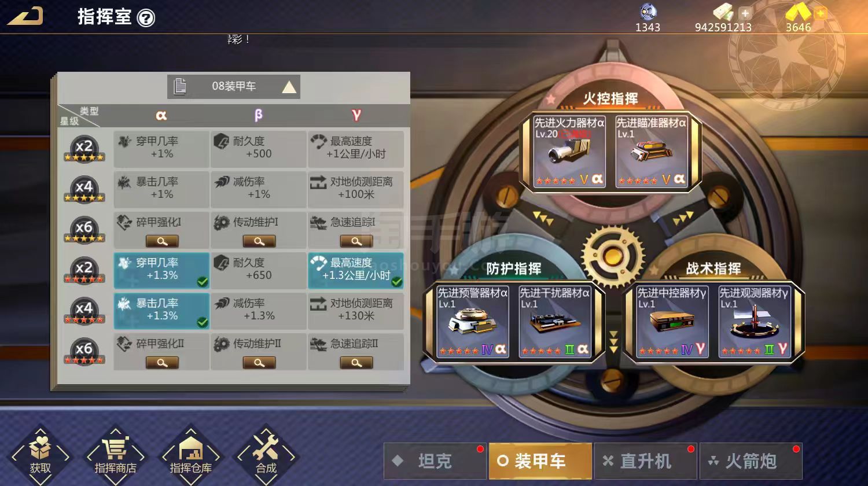The width and height of the screenshot is (868, 486).
Task: Select the 先进火力器材α Lv.20 equipment card
Action: (x=569, y=152)
